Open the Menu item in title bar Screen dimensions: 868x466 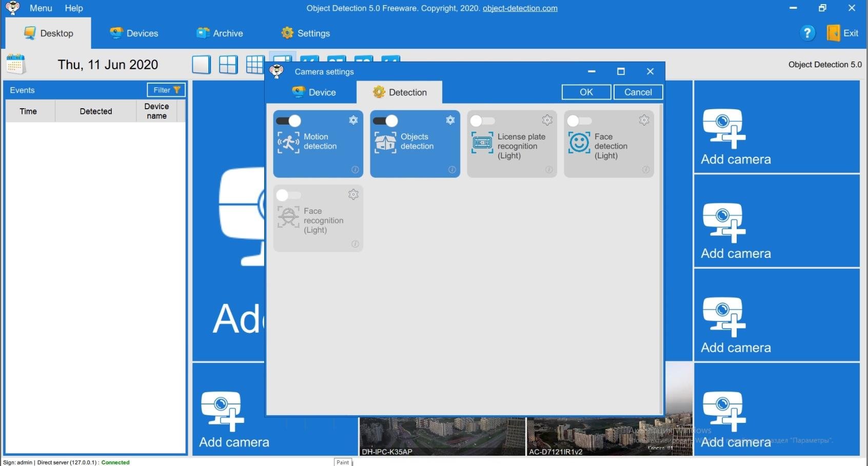tap(41, 8)
